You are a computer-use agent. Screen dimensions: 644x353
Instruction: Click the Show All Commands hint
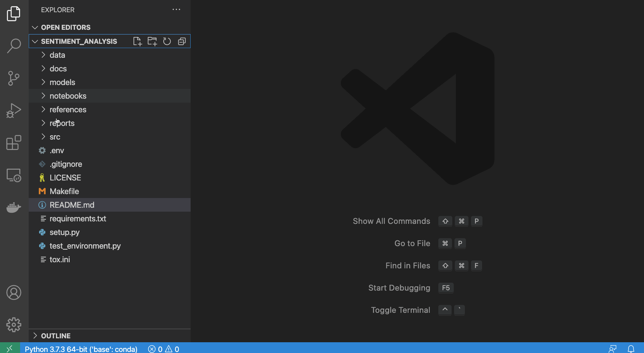(391, 221)
